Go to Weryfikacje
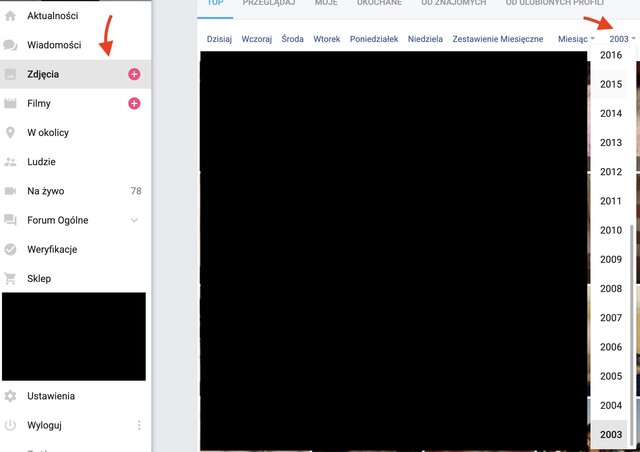The height and width of the screenshot is (452, 640). [52, 249]
